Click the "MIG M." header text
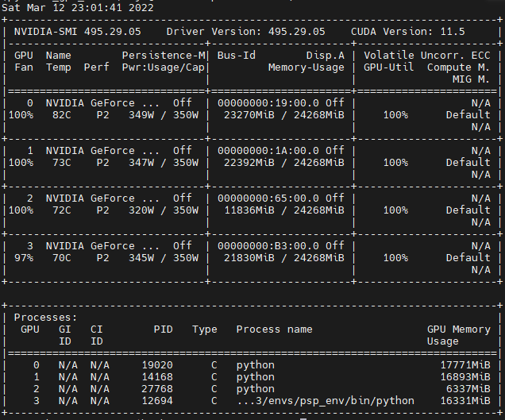505x420 pixels. point(471,79)
